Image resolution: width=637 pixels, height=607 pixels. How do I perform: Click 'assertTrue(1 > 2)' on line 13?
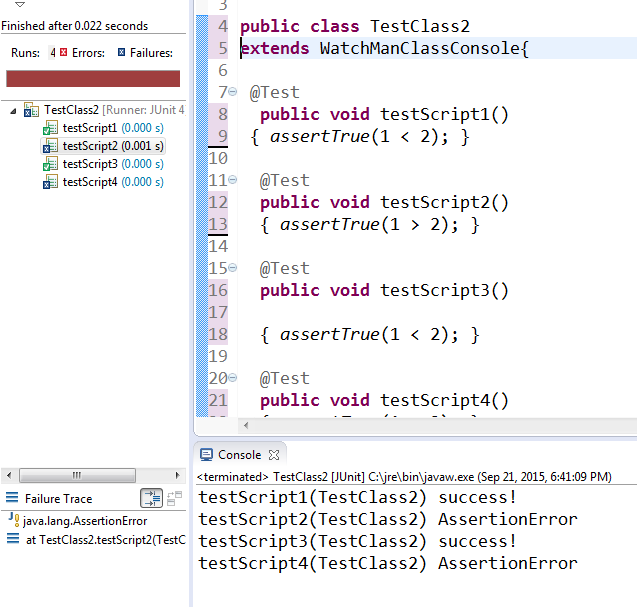[x=364, y=224]
